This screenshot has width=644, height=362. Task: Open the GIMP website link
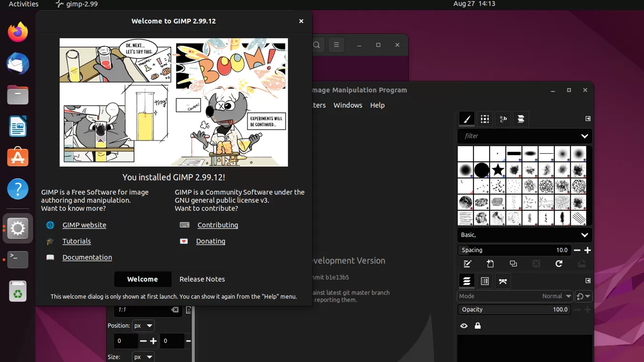coord(84,225)
